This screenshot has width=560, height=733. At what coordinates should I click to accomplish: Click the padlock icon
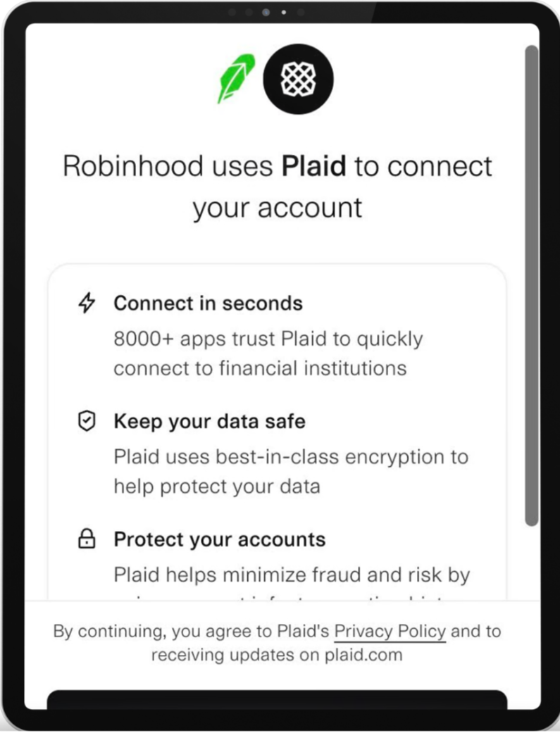[87, 539]
